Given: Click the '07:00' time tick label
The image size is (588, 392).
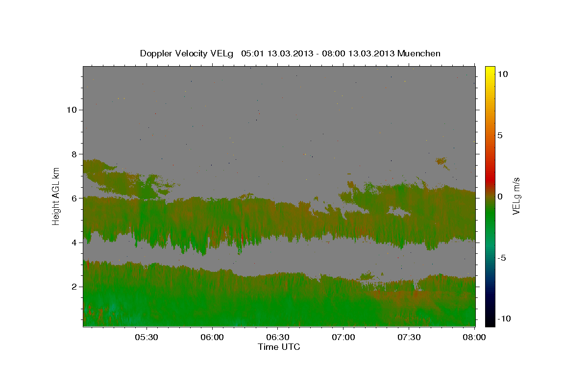Looking at the screenshot, I should (343, 337).
